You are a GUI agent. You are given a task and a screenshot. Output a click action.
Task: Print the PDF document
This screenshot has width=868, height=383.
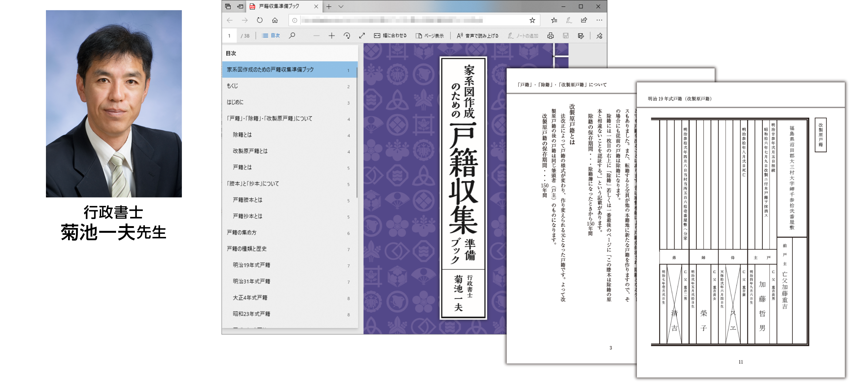coord(550,36)
